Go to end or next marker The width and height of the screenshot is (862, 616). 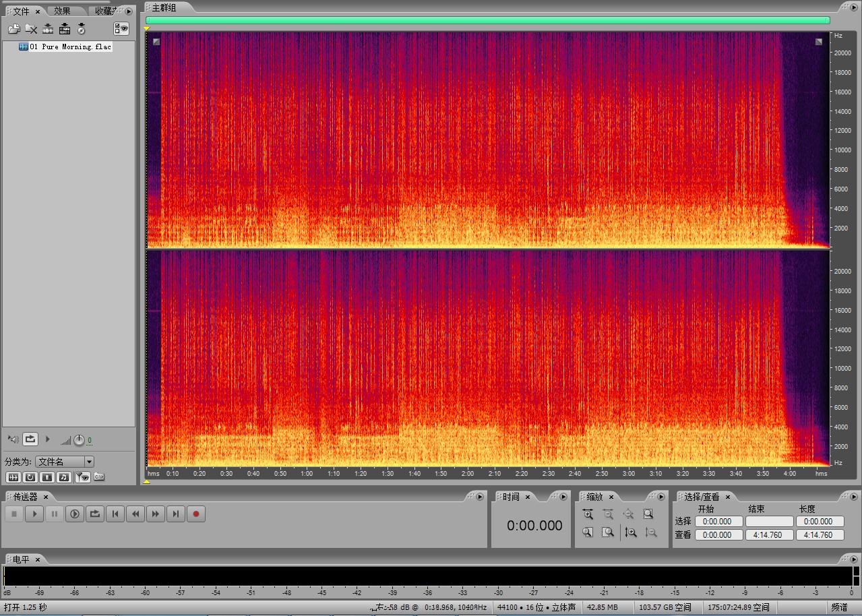(176, 514)
